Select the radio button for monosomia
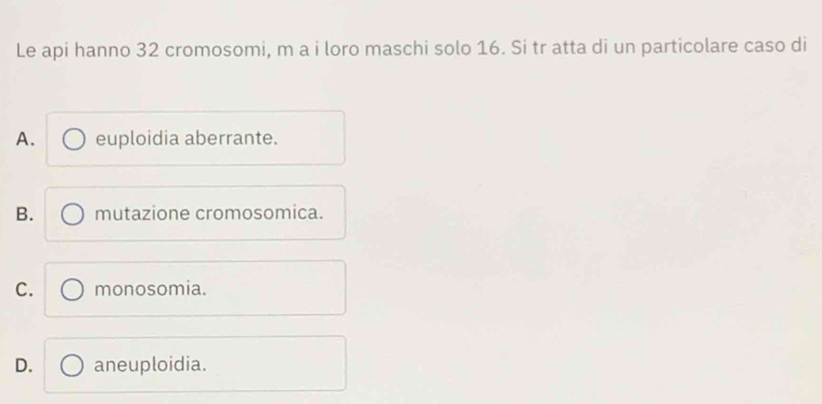 point(75,290)
